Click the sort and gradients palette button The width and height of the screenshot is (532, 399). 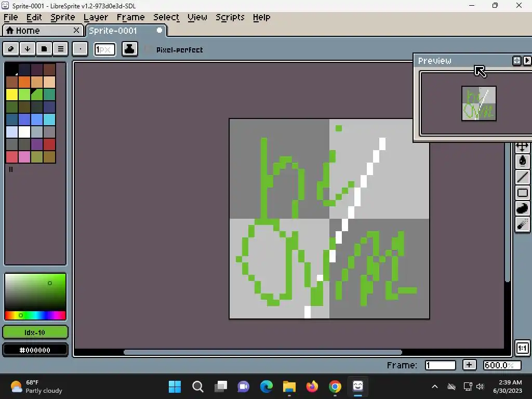pyautogui.click(x=28, y=49)
